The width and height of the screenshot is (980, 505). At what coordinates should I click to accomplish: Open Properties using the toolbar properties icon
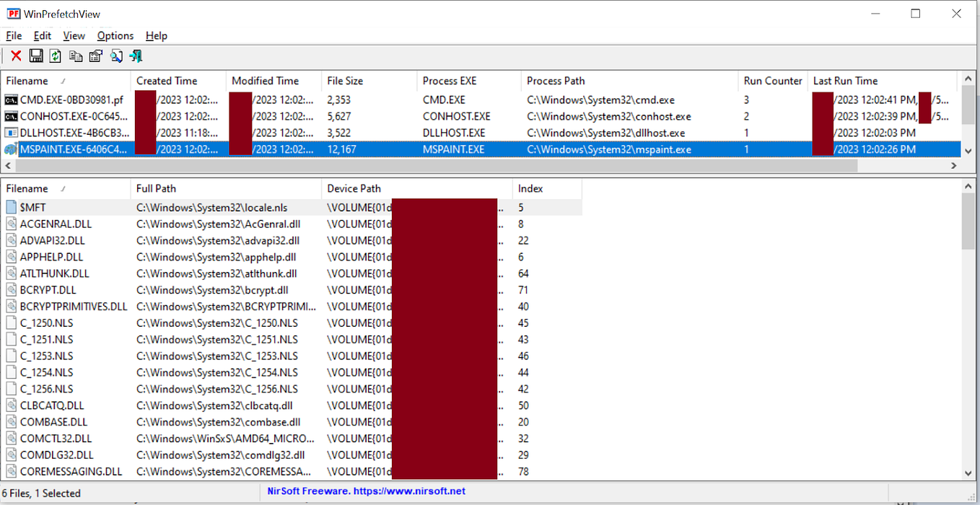[95, 56]
